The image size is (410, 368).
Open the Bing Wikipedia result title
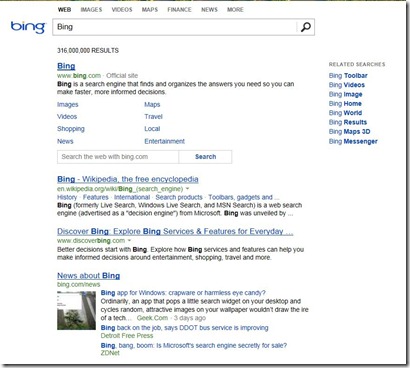pos(128,179)
